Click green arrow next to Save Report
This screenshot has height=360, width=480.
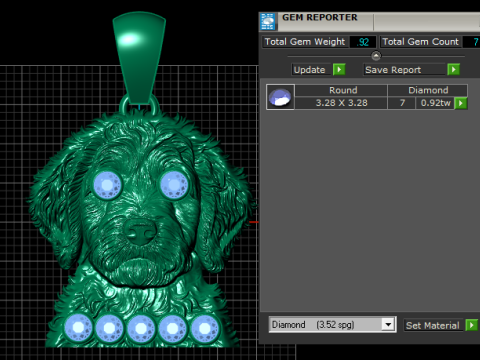tap(454, 70)
